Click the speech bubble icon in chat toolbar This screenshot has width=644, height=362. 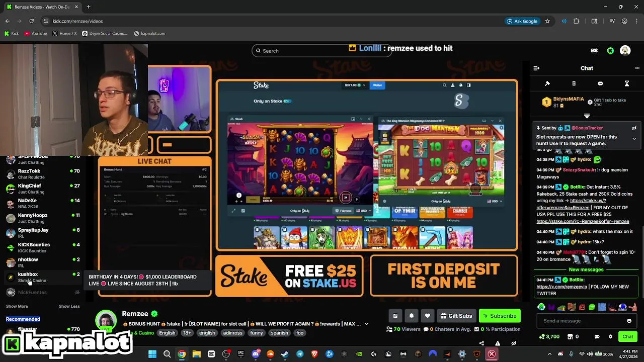point(600,83)
